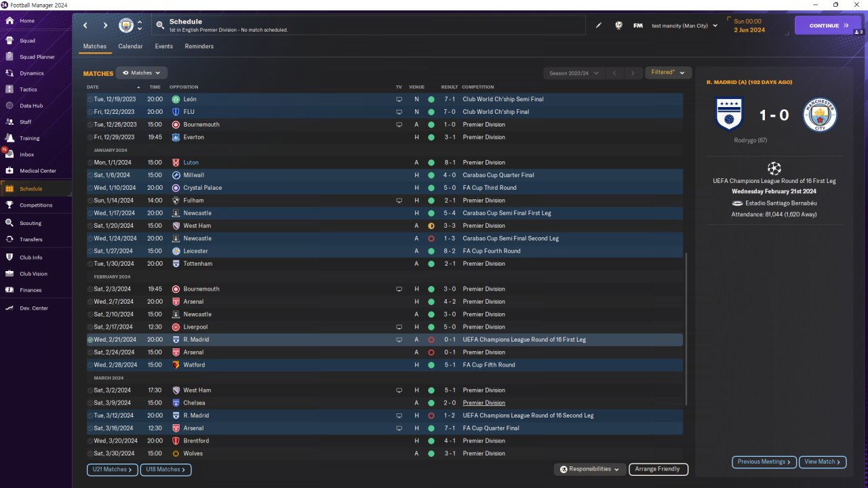This screenshot has height=488, width=868.
Task: Click the club switcher chevrons beside the badge
Action: (x=140, y=26)
